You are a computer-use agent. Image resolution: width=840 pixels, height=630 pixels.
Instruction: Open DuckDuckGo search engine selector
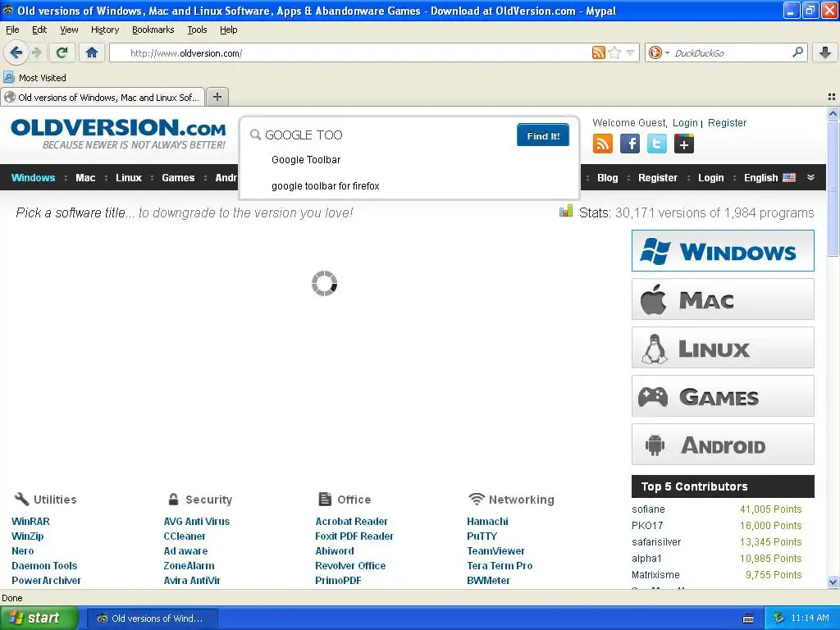click(x=659, y=52)
